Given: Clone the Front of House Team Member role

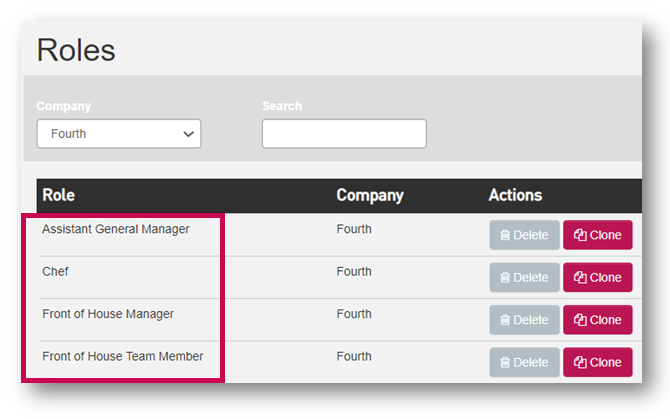Looking at the screenshot, I should click(597, 362).
